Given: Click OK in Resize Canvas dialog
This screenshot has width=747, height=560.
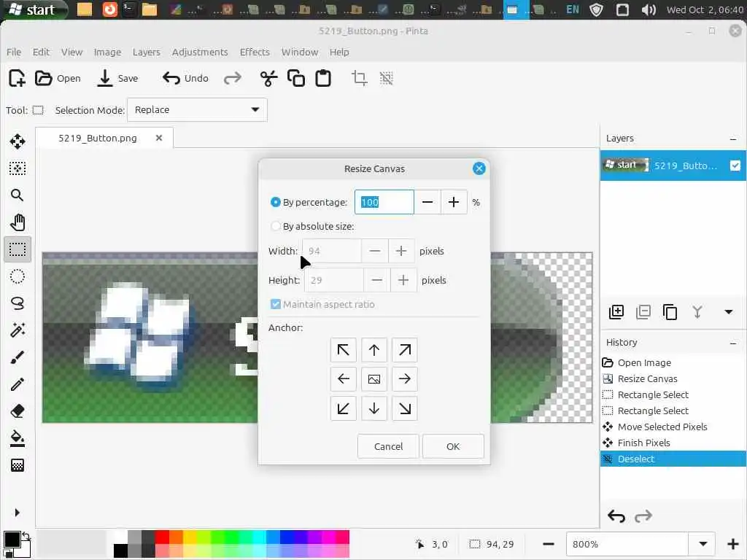Looking at the screenshot, I should (x=453, y=446).
